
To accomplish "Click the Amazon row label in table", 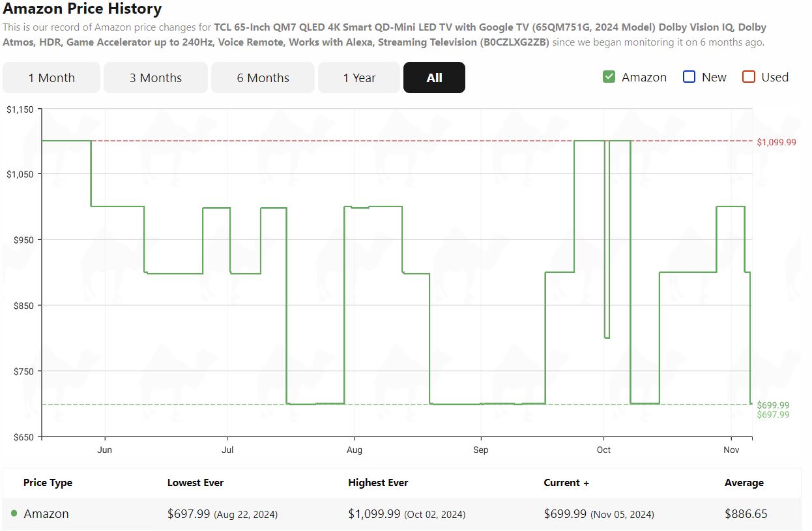I will pyautogui.click(x=46, y=514).
